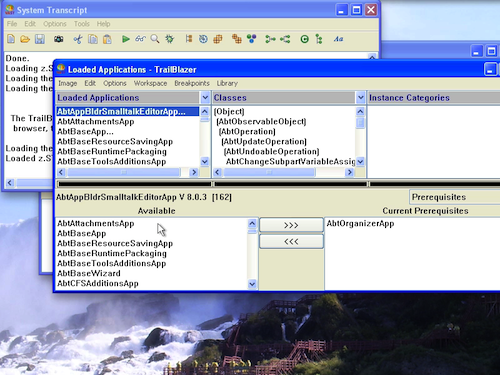Viewport: 500px width, 375px height.
Task: Click the >>> add prerequisite button
Action: click(x=291, y=225)
